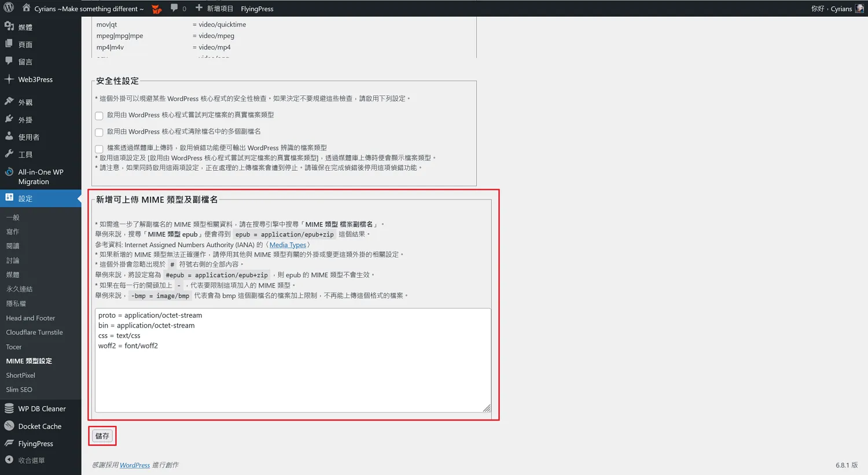Click the WordPress logo icon
Viewport: 868px width, 475px height.
[x=9, y=8]
